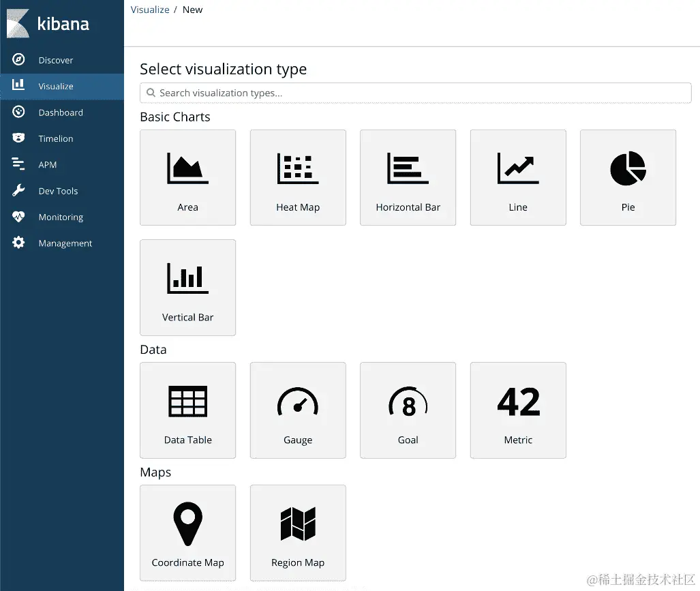Click the Maps section heading
Viewport: 700px width, 591px height.
pyautogui.click(x=155, y=472)
